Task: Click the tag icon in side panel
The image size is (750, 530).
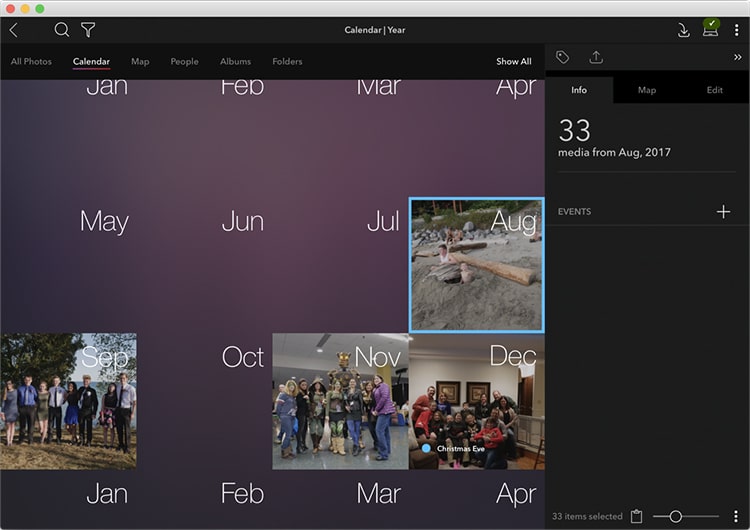Action: tap(563, 58)
